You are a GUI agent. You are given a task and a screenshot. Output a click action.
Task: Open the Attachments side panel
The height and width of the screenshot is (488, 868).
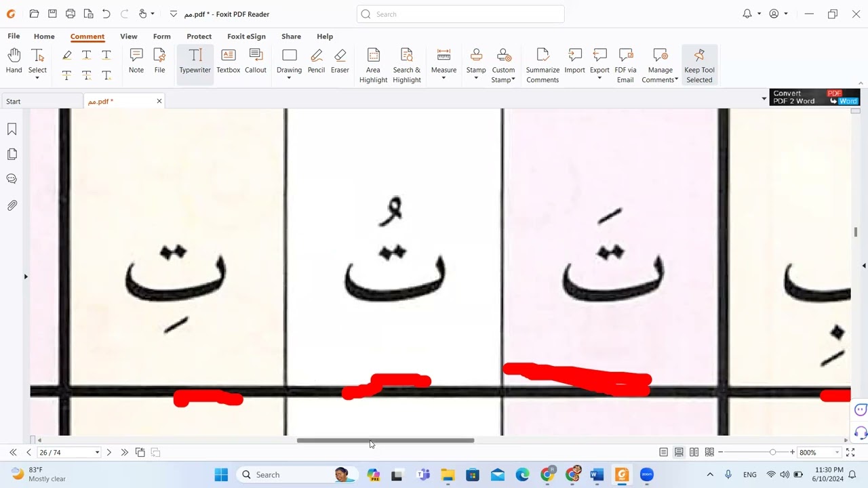[12, 205]
